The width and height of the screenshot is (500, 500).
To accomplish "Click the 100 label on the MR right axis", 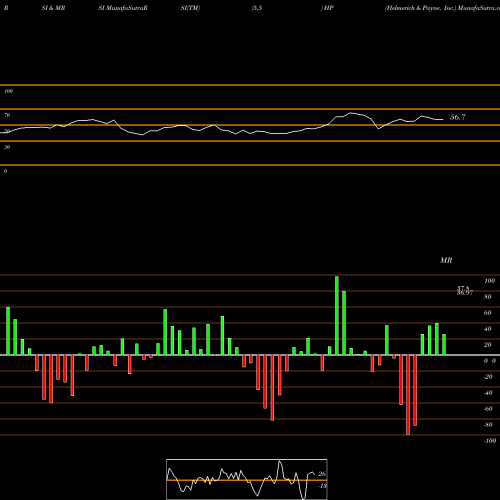I will pyautogui.click(x=489, y=281).
